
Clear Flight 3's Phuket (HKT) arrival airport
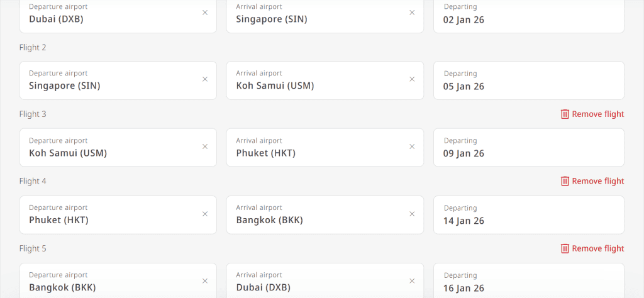pos(412,146)
